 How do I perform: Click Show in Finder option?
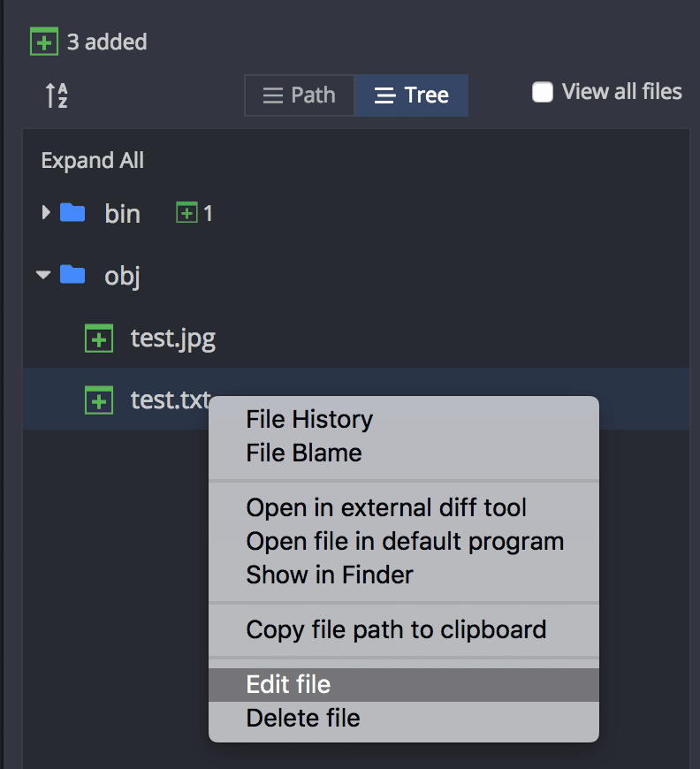tap(329, 575)
